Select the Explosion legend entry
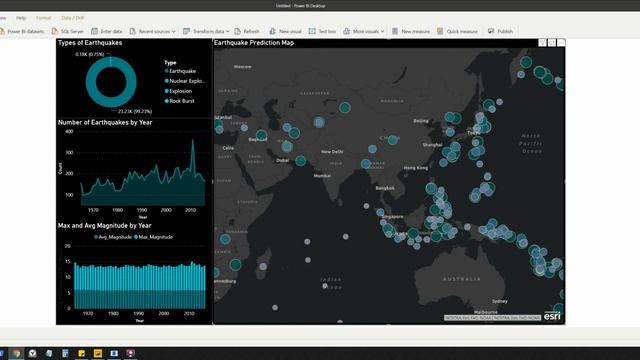 click(x=178, y=91)
